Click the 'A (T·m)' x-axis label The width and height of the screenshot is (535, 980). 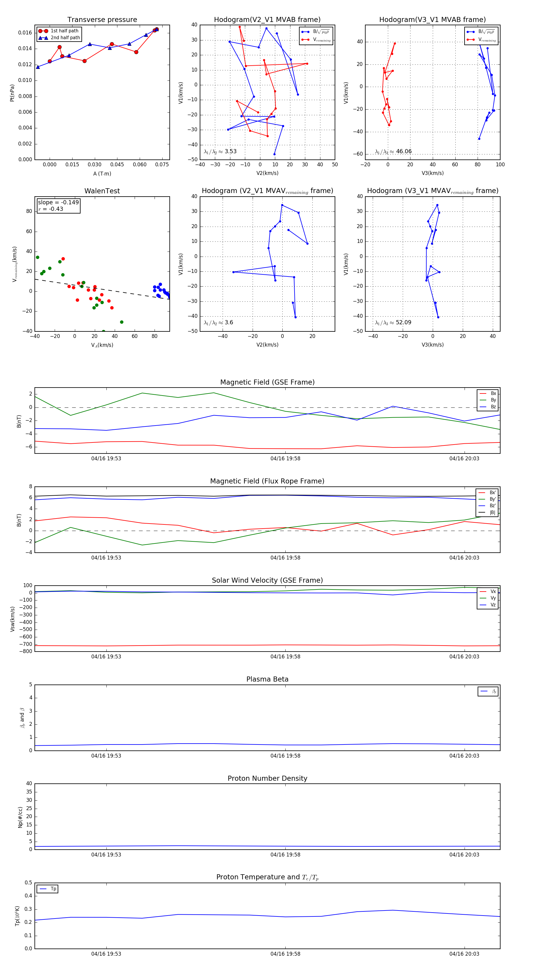click(102, 173)
